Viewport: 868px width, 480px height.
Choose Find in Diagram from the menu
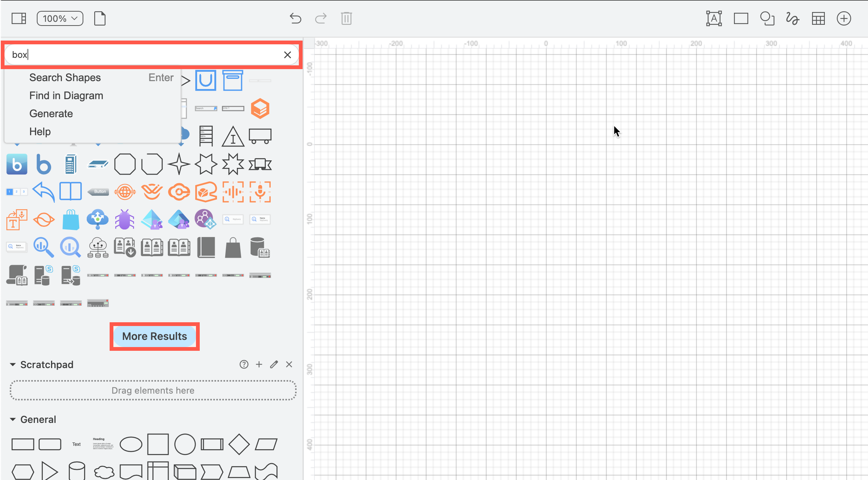pos(66,95)
